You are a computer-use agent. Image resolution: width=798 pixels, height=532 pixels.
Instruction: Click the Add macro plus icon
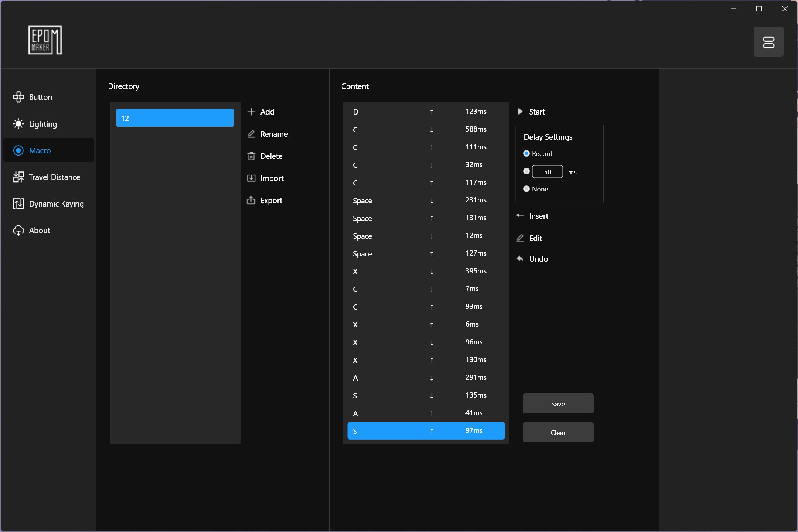(251, 112)
